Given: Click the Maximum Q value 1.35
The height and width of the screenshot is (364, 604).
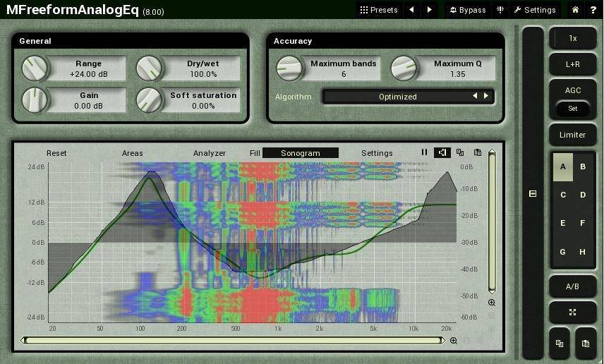Looking at the screenshot, I should pyautogui.click(x=458, y=74).
